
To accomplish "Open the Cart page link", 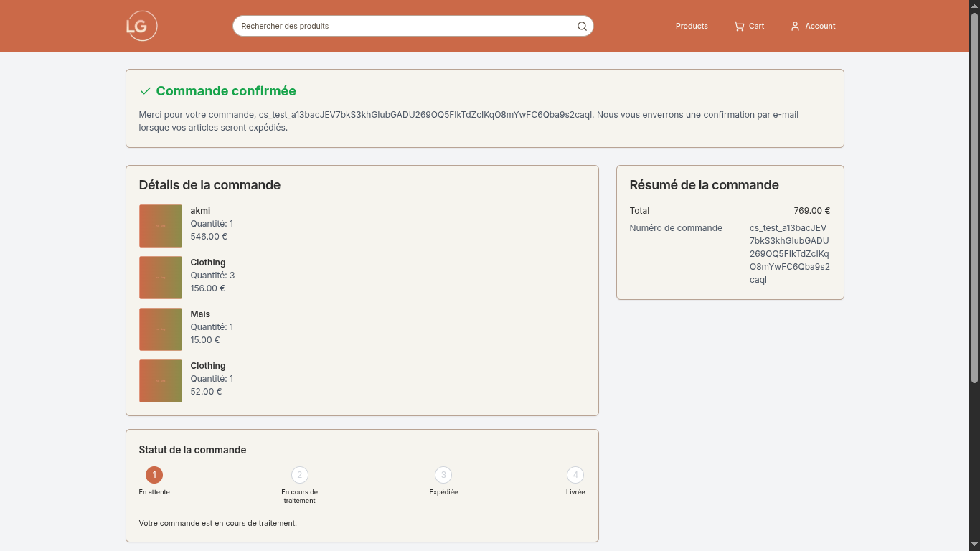I will point(756,26).
